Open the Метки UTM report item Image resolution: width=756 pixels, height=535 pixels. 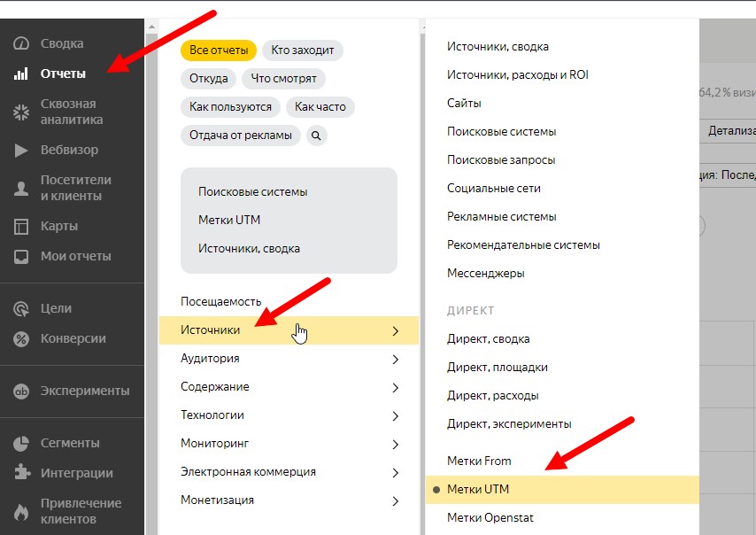click(478, 489)
